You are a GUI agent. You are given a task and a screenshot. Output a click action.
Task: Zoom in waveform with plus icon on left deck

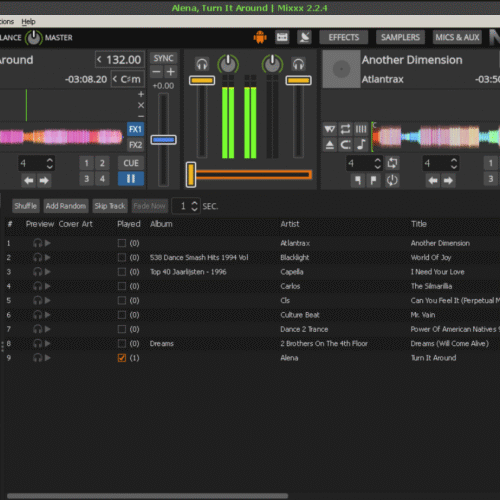tap(141, 94)
